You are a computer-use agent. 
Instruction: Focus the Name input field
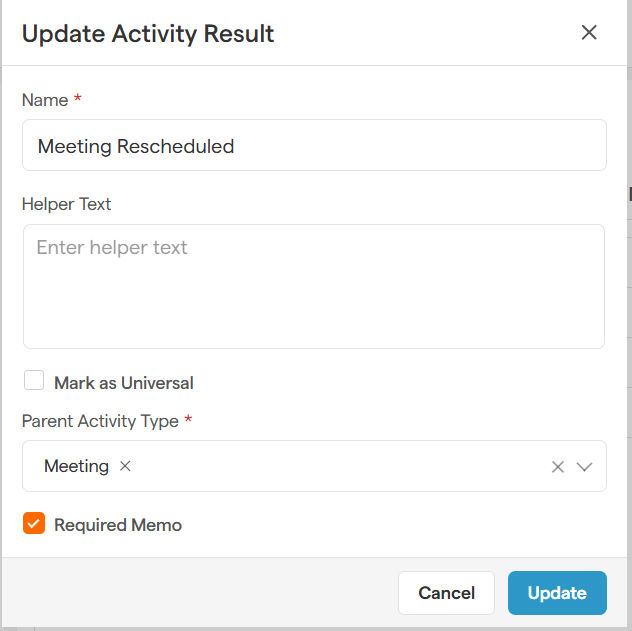click(x=314, y=146)
